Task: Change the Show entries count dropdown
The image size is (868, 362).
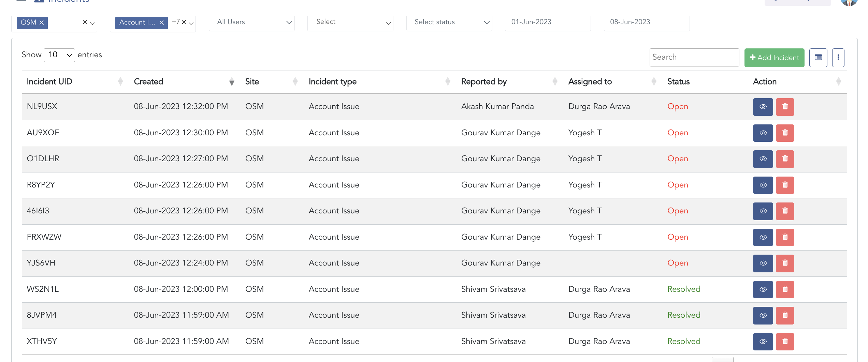Action: [x=59, y=55]
